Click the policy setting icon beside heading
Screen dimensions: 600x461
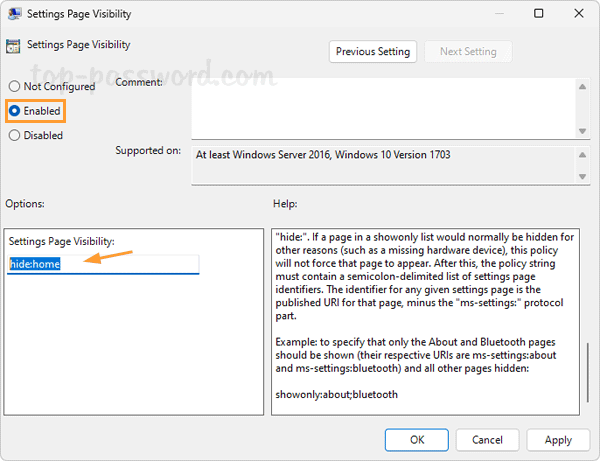point(13,46)
